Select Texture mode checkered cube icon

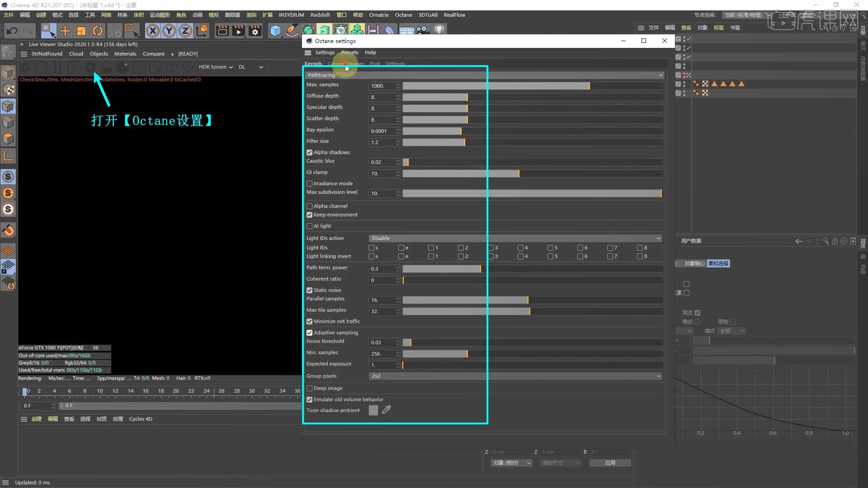click(x=8, y=89)
